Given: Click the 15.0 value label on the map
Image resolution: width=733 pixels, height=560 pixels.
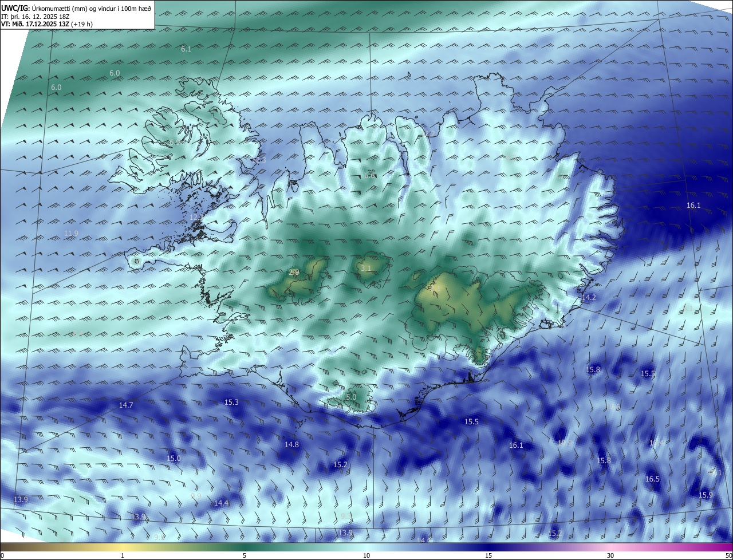Looking at the screenshot, I should (x=174, y=458).
